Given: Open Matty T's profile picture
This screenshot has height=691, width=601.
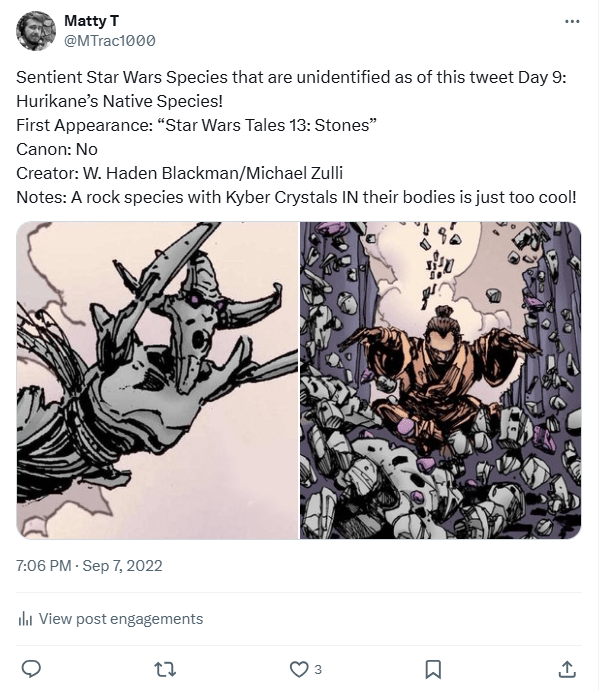Looking at the screenshot, I should pos(36,30).
